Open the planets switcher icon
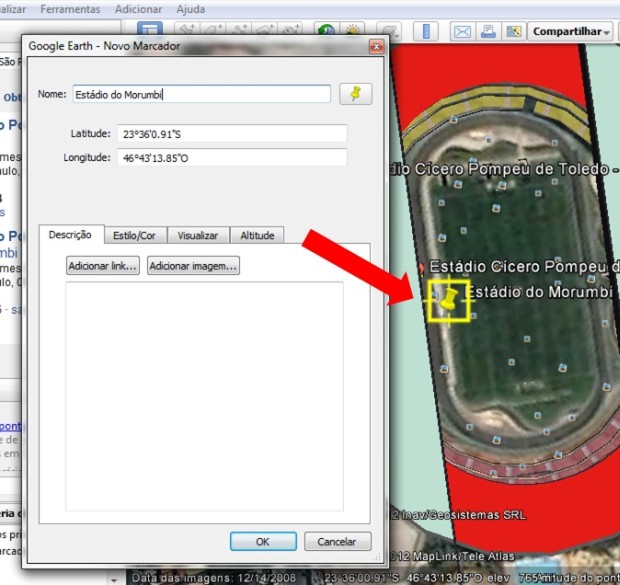This screenshot has height=585, width=620. click(x=389, y=30)
